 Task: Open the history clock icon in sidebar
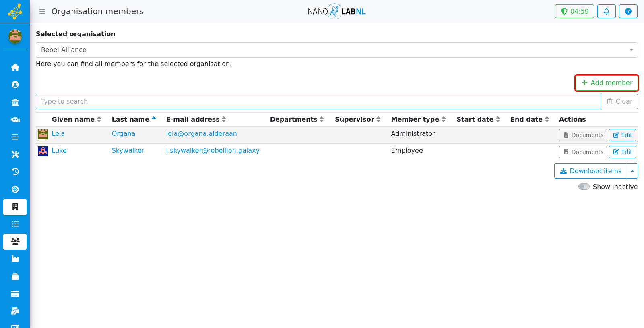(x=15, y=172)
